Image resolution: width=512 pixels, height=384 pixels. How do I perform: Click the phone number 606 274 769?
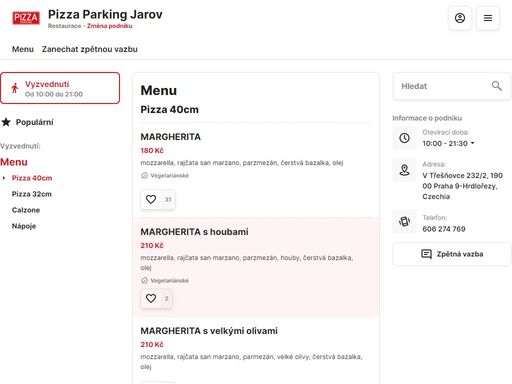[x=444, y=229]
